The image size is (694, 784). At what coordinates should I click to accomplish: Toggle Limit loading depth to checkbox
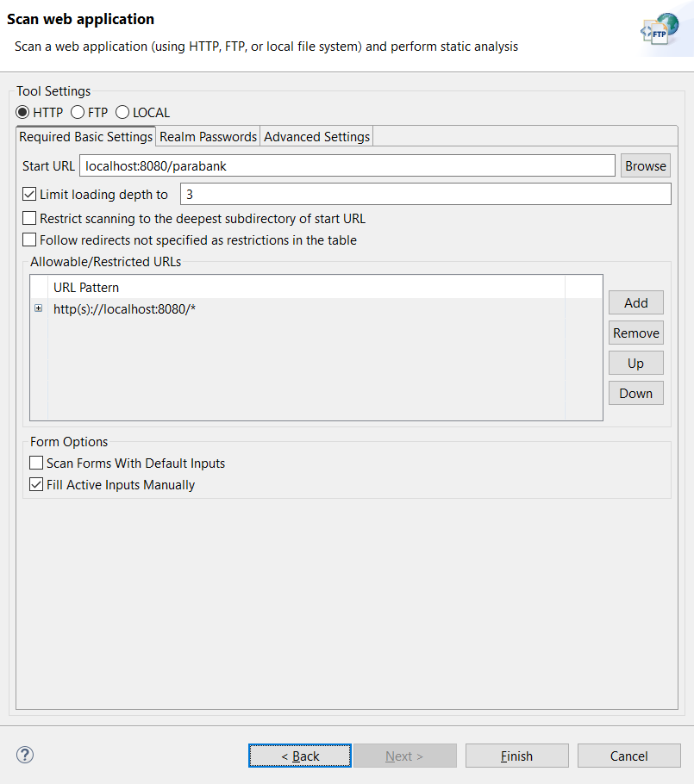(29, 194)
